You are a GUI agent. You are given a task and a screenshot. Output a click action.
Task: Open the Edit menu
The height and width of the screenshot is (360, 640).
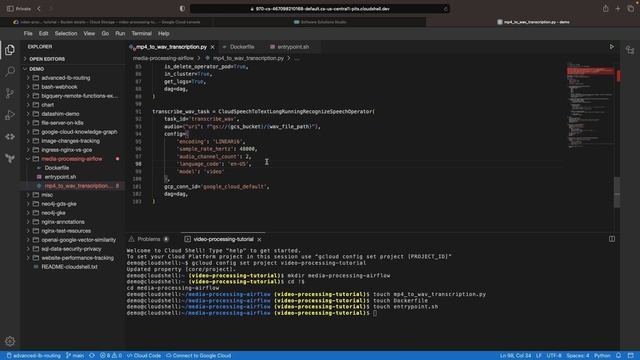coord(43,33)
